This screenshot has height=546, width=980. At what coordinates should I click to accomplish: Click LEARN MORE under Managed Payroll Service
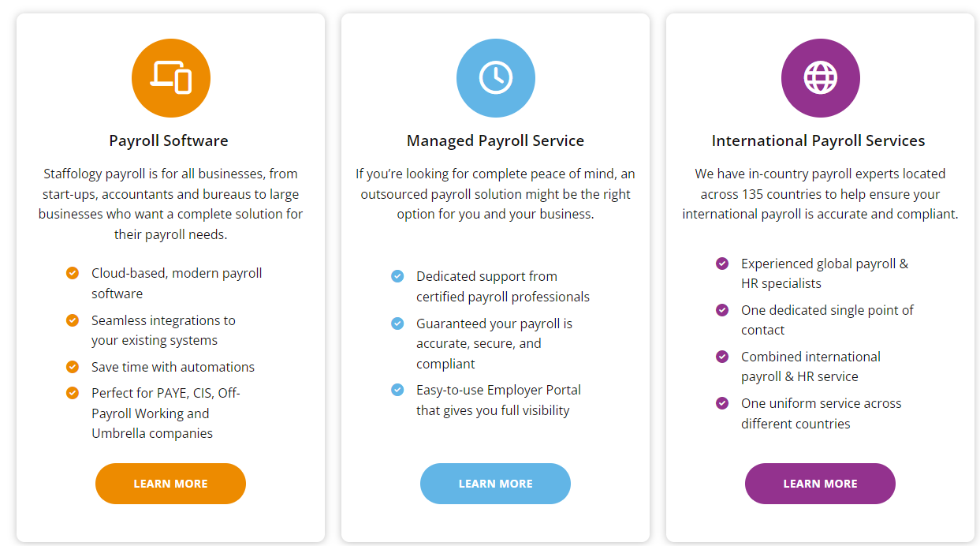click(495, 483)
